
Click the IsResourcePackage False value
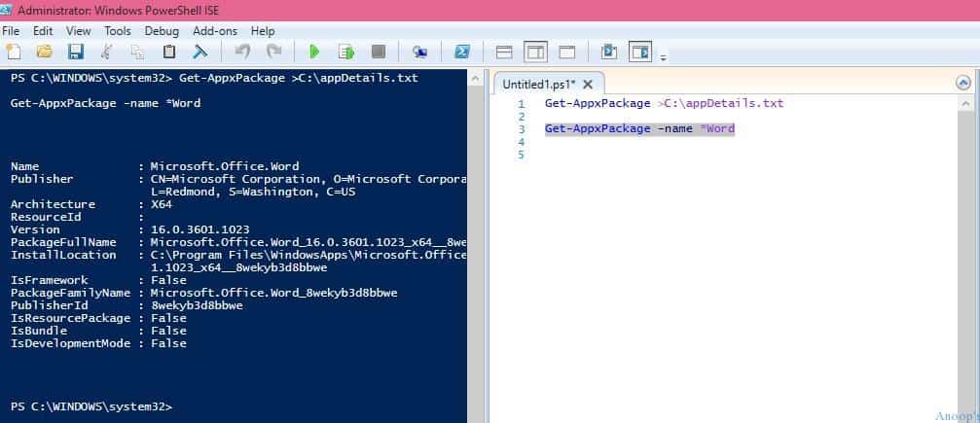click(168, 318)
